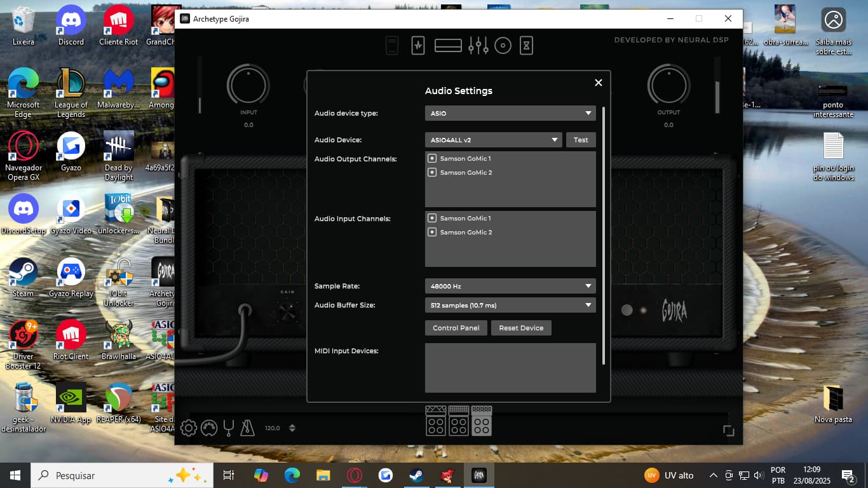
Task: Open the REAPER (x64) desktop shortcut
Action: (119, 403)
